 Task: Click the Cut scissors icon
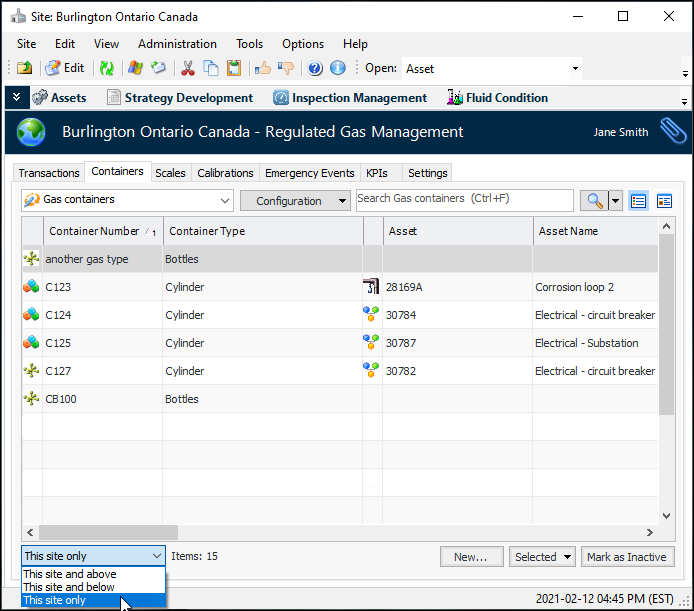187,68
